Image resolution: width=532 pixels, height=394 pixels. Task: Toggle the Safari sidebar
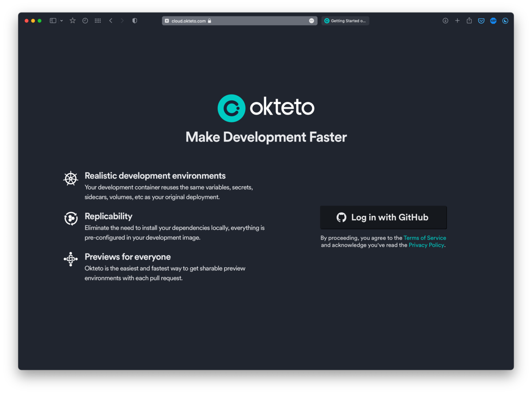[53, 21]
